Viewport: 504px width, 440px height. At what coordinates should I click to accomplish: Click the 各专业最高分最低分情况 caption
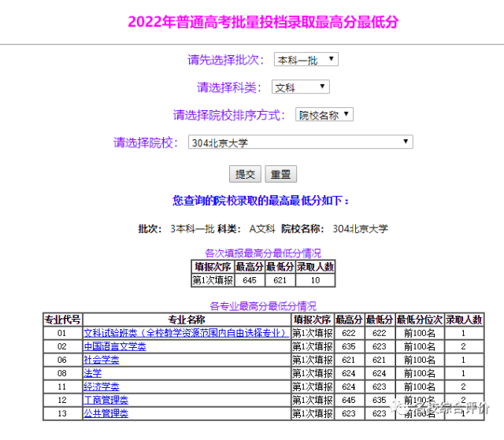pyautogui.click(x=263, y=306)
